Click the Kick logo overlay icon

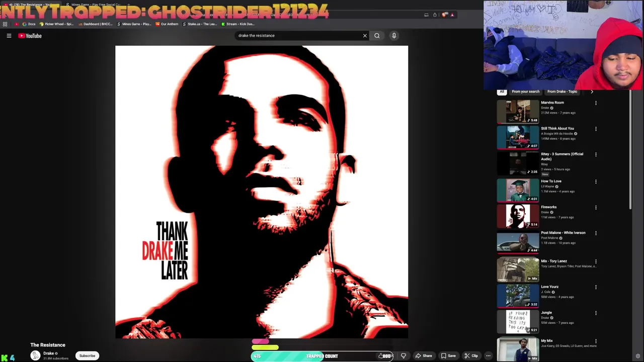coord(5,357)
